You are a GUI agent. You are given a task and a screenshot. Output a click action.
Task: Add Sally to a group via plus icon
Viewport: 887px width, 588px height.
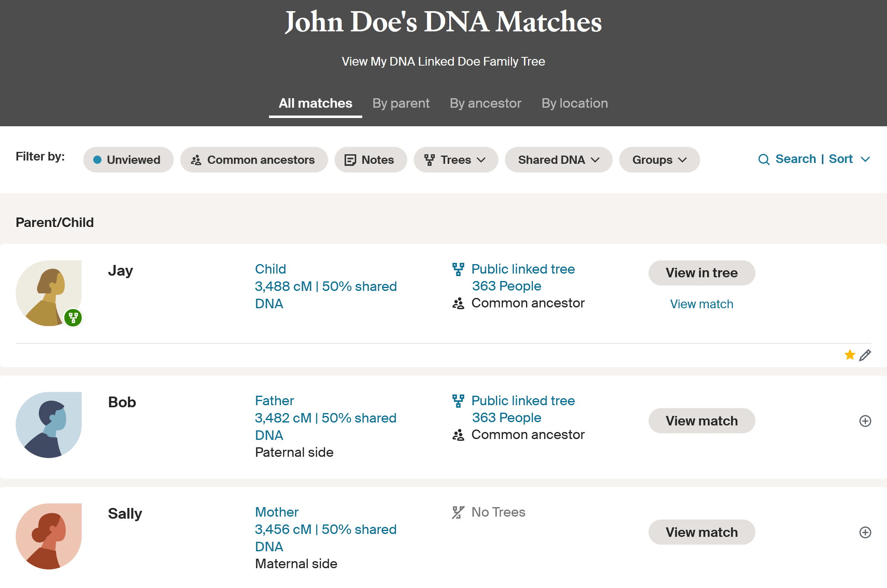(866, 532)
